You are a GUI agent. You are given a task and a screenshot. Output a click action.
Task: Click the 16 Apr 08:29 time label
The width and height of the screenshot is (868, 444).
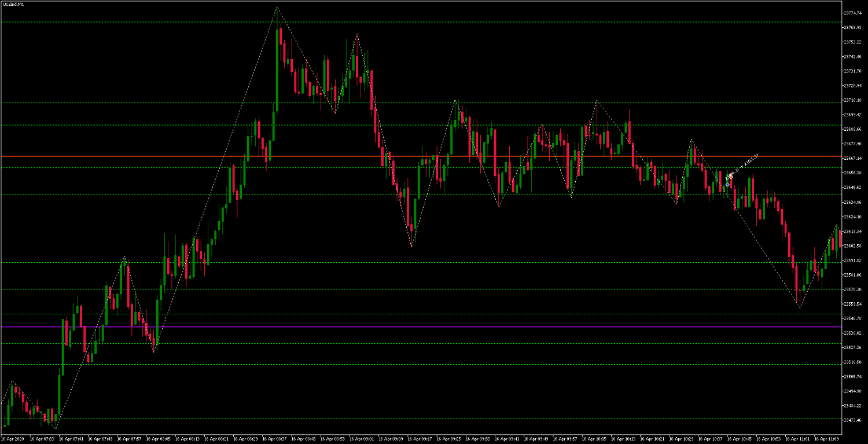[x=244, y=439]
